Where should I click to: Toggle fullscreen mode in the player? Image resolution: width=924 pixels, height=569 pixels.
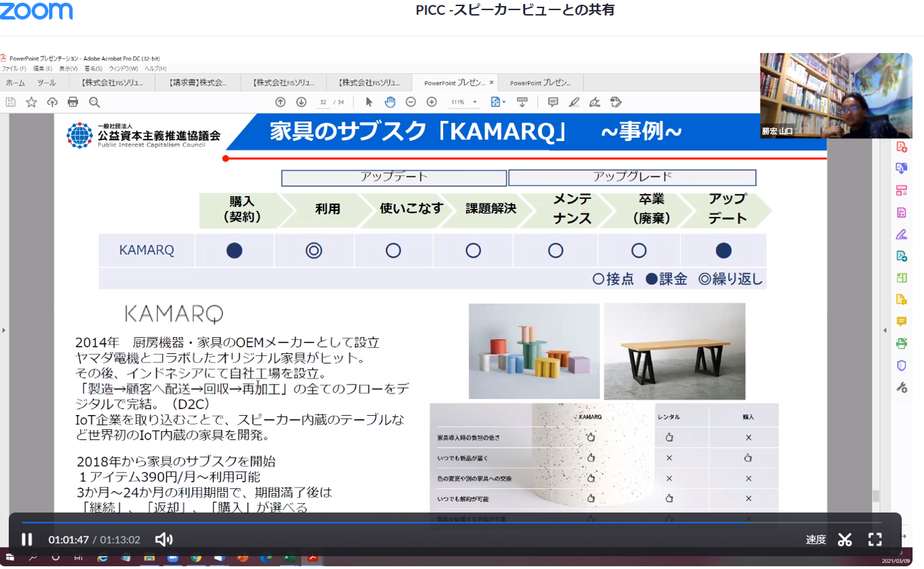point(875,540)
